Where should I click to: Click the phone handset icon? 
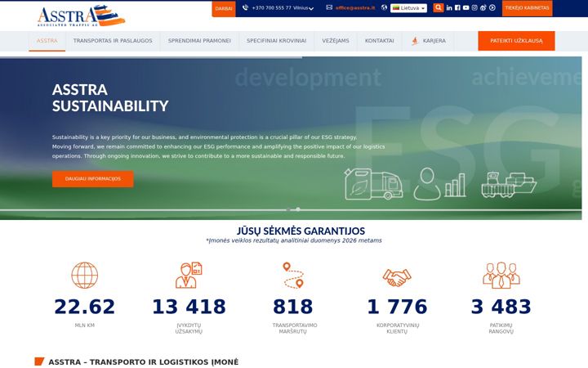(245, 7)
